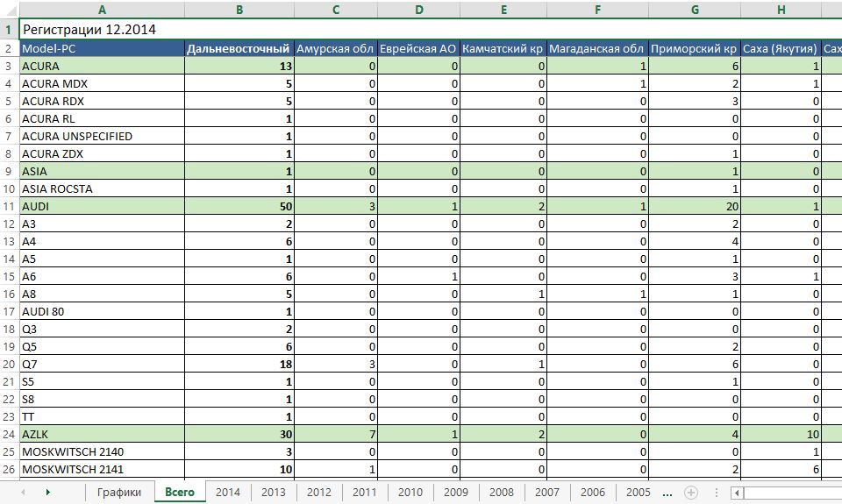Image resolution: width=842 pixels, height=504 pixels.
Task: Select the Приморский кр header cell
Action: click(x=695, y=48)
